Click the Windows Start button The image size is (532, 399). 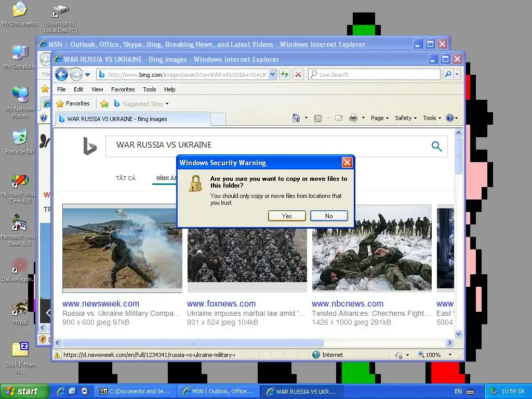click(x=24, y=392)
